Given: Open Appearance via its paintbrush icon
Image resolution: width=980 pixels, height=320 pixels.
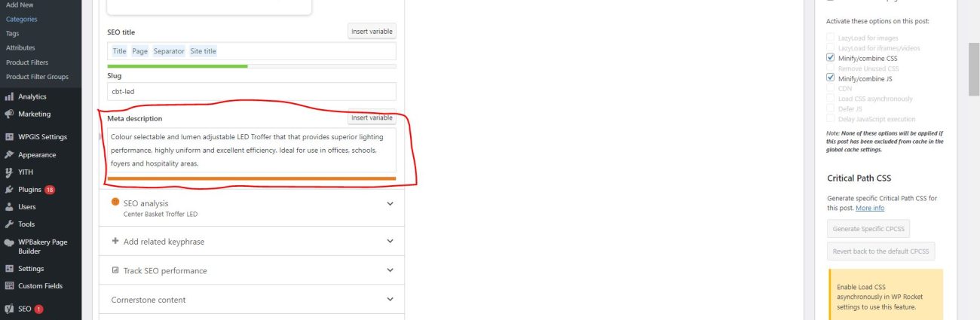Looking at the screenshot, I should [9, 155].
